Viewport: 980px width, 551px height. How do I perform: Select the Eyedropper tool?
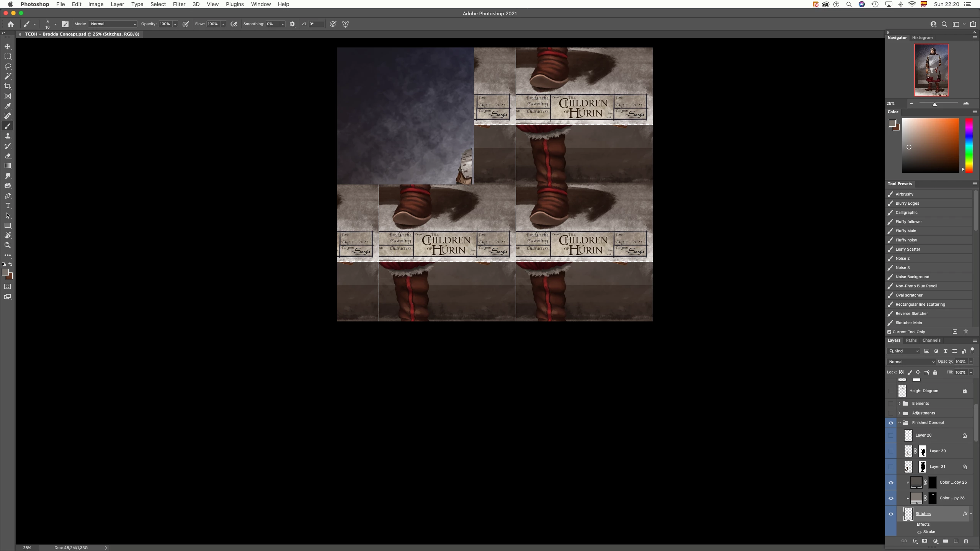[x=8, y=106]
